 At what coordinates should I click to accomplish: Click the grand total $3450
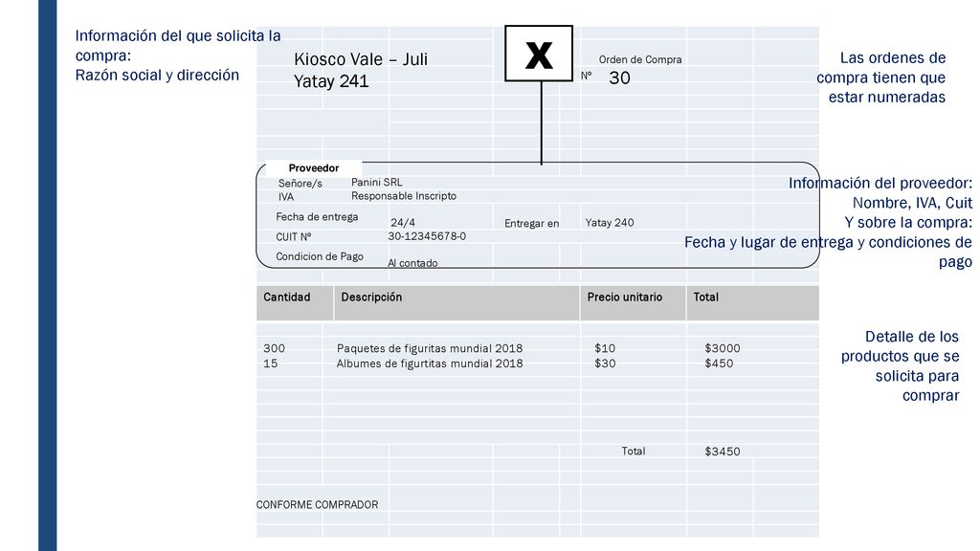(723, 452)
